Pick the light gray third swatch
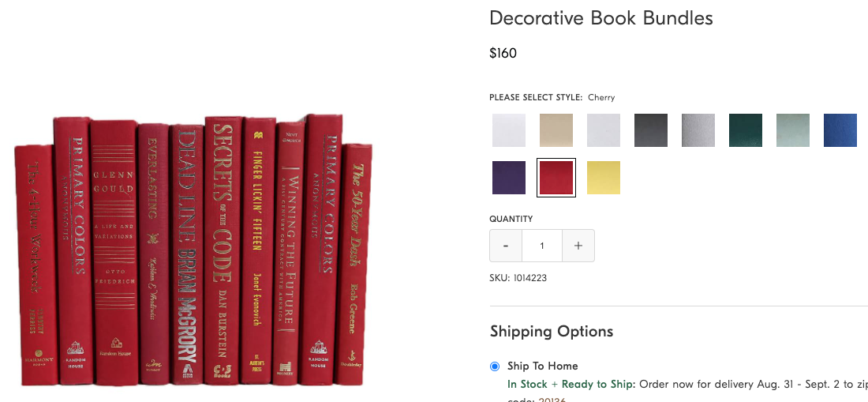 tap(604, 130)
